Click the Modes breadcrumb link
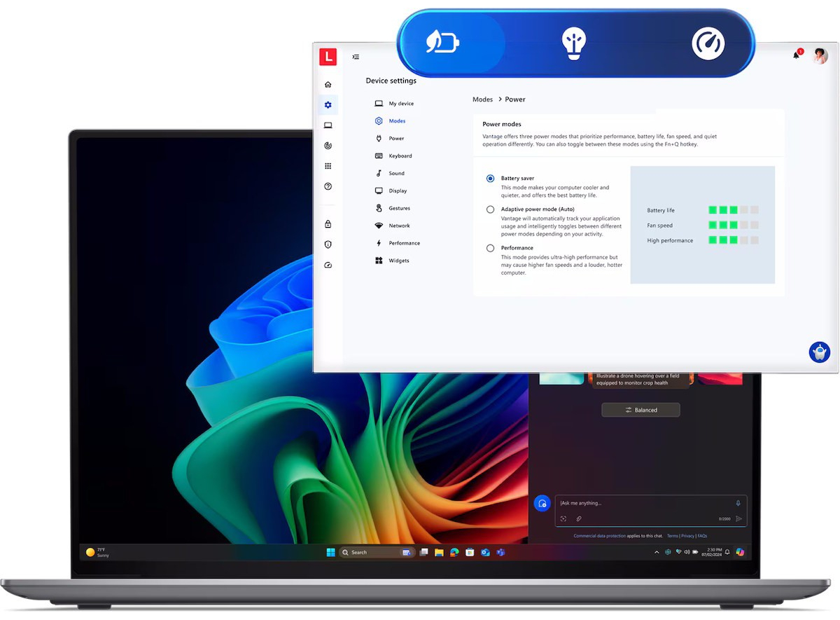 click(x=482, y=99)
